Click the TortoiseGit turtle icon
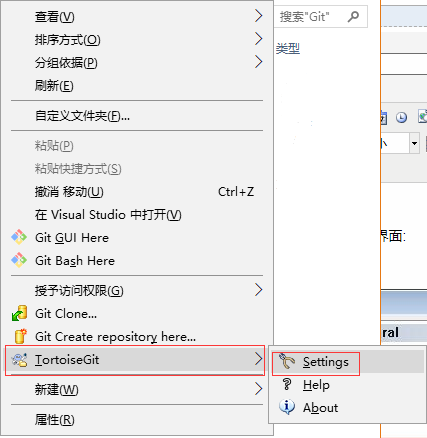The height and width of the screenshot is (438, 427). click(19, 360)
